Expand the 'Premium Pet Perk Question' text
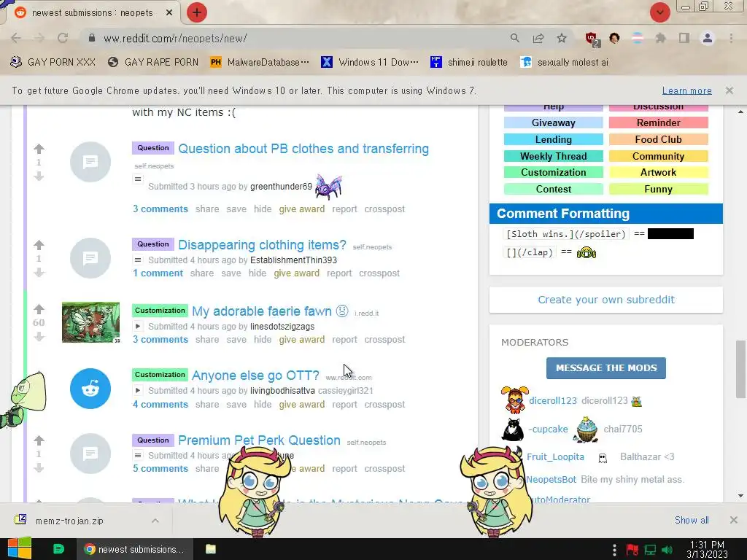This screenshot has width=747, height=560. point(138,455)
